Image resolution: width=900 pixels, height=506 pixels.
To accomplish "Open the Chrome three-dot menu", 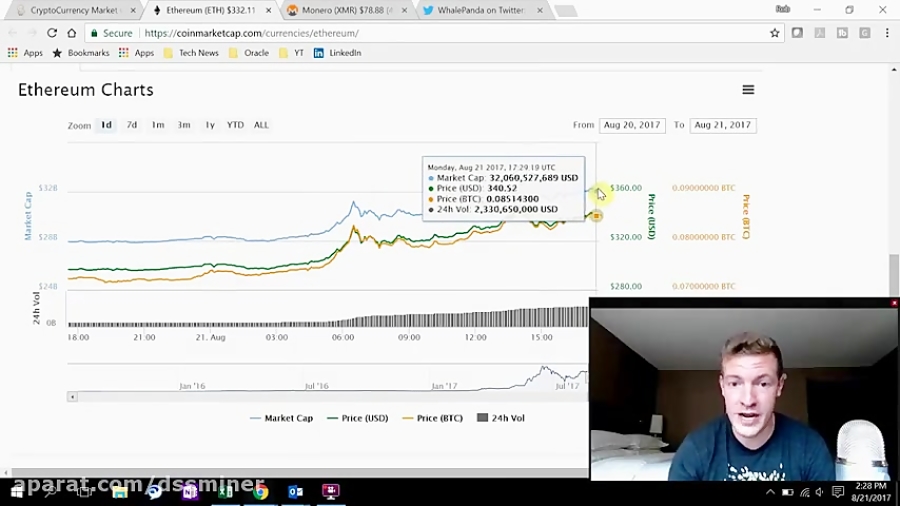I will click(887, 33).
